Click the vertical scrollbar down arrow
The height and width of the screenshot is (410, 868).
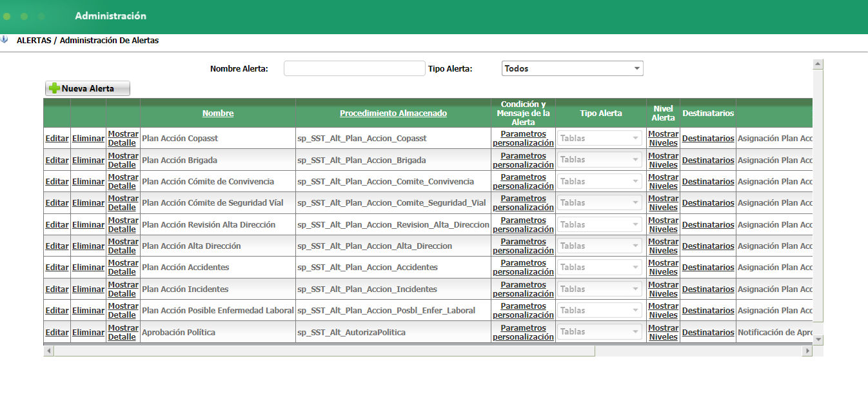(x=818, y=338)
